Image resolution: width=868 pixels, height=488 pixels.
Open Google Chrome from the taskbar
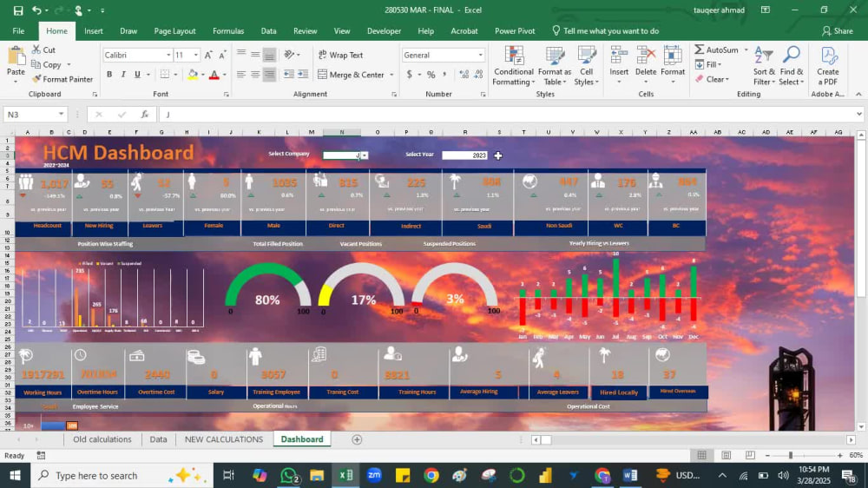[431, 475]
